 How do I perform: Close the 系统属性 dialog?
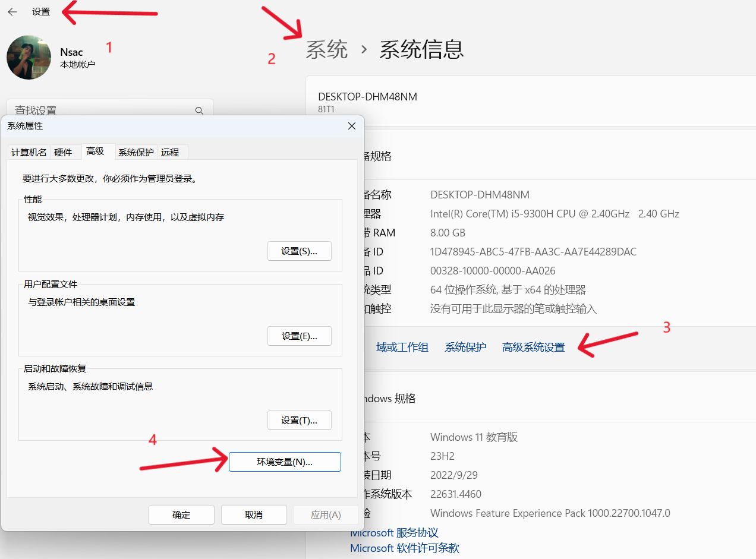coord(352,126)
